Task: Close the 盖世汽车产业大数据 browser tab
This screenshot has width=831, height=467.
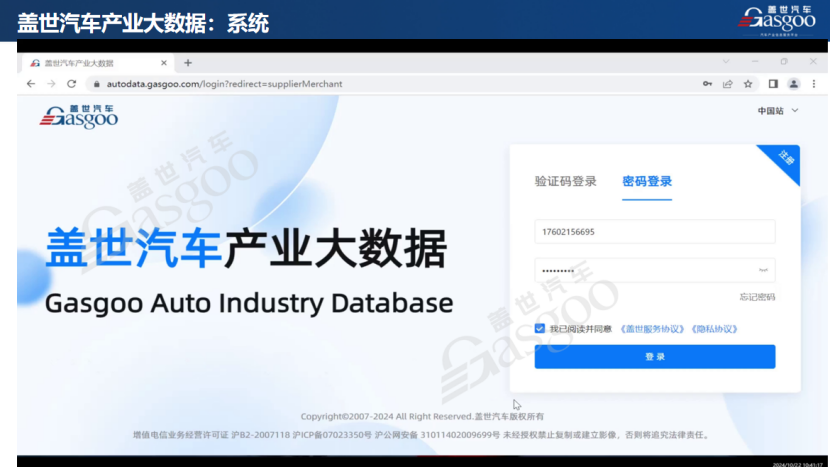Action: (164, 63)
